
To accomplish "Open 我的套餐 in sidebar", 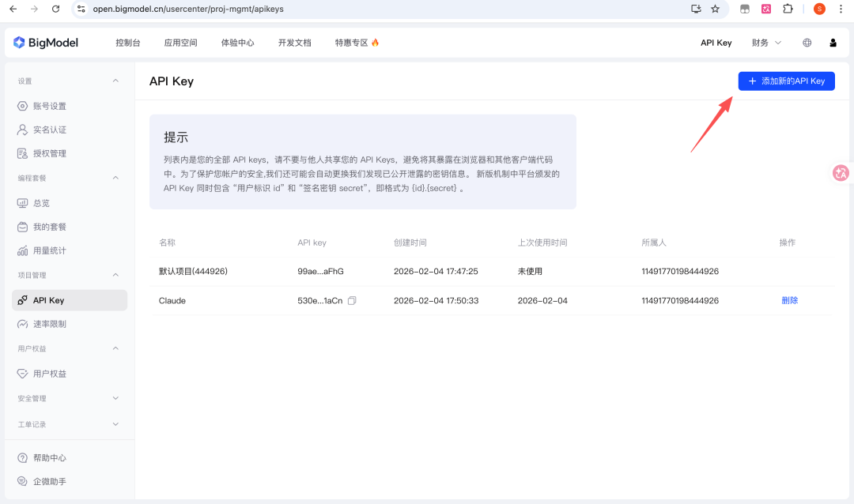I will coord(50,227).
